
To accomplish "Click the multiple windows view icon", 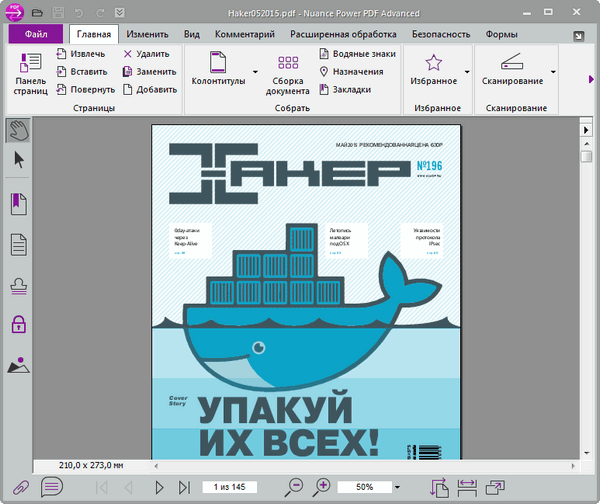I will click(495, 488).
